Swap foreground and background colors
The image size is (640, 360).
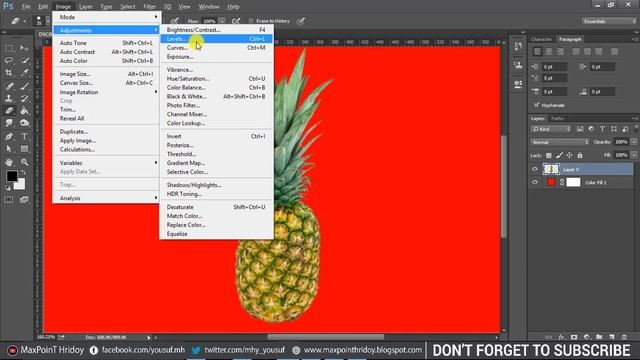(23, 172)
